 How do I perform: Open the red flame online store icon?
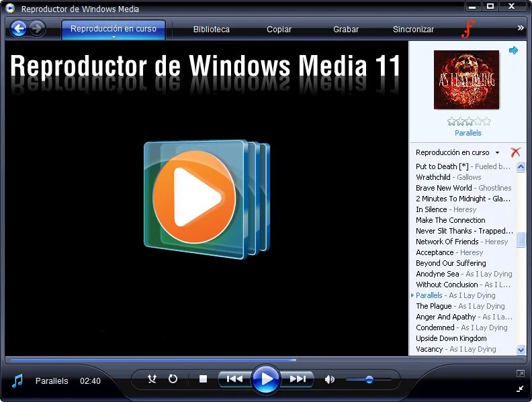click(468, 29)
